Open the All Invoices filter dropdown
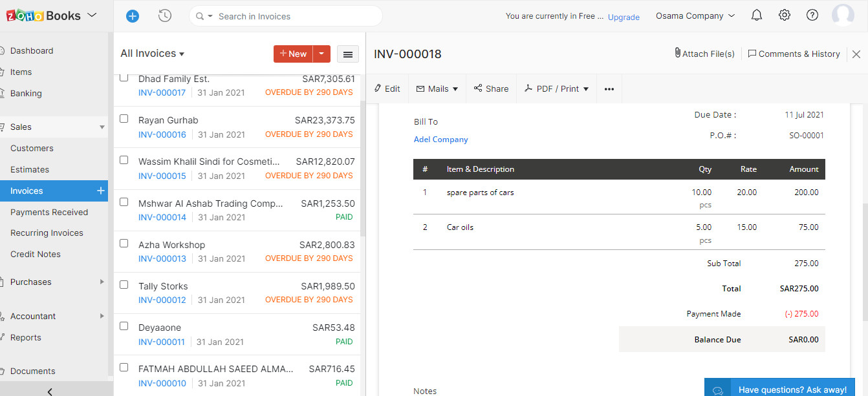868x396 pixels. coord(153,54)
